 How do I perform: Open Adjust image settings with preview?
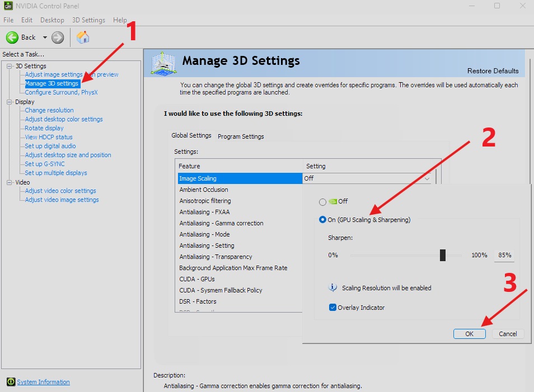pos(72,74)
